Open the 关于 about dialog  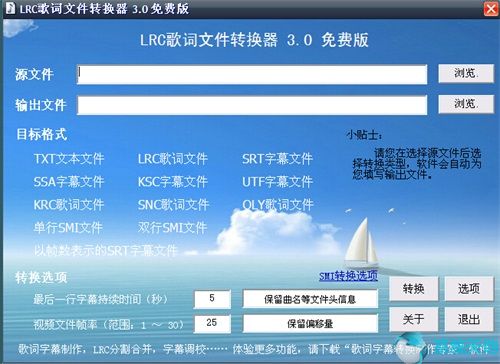(x=414, y=319)
